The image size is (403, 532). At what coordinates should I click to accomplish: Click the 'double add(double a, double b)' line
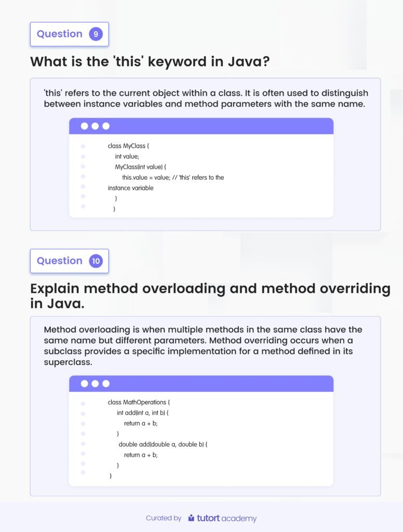coord(163,444)
